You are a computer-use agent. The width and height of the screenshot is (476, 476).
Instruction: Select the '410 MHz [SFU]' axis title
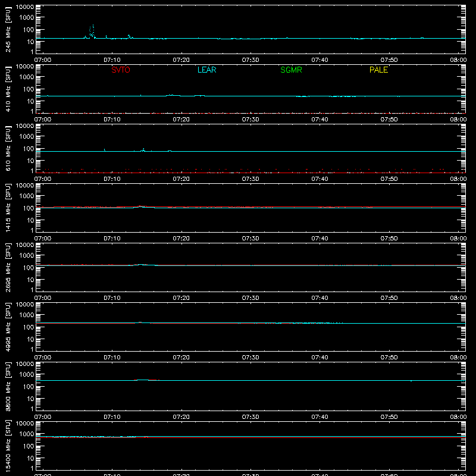pyautogui.click(x=8, y=89)
